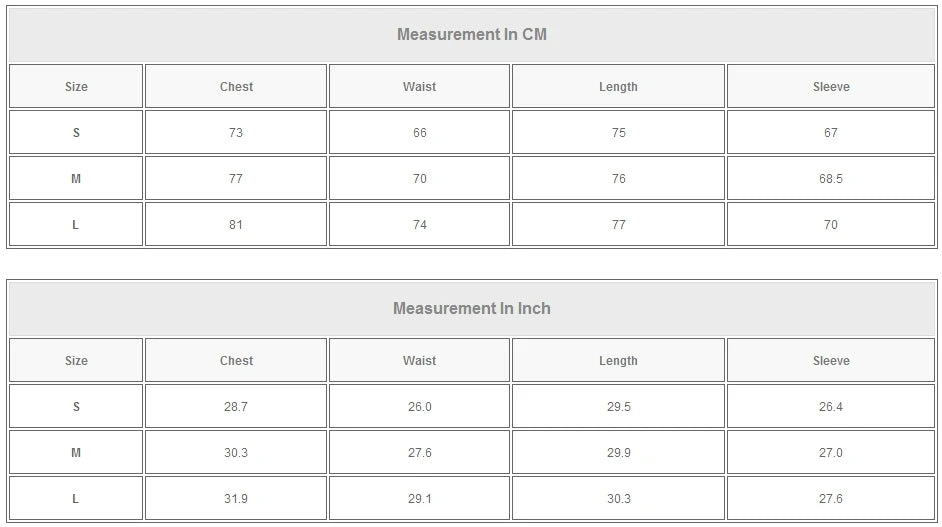Select the 26.0 waist cell for size S
The image size is (942, 527).
tap(419, 407)
